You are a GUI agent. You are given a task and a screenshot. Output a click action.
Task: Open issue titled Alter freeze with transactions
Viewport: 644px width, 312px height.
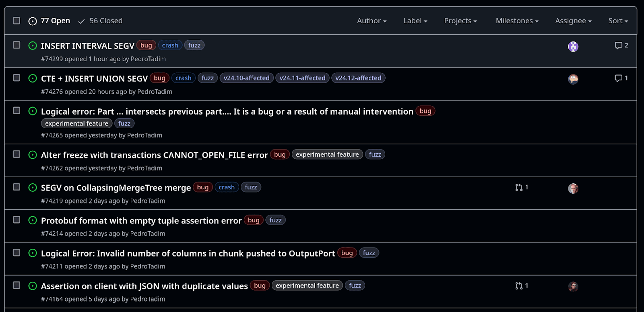[154, 155]
